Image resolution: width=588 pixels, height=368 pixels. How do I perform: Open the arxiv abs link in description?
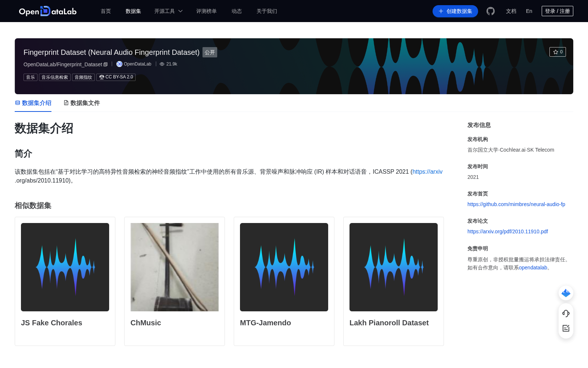coord(427,172)
